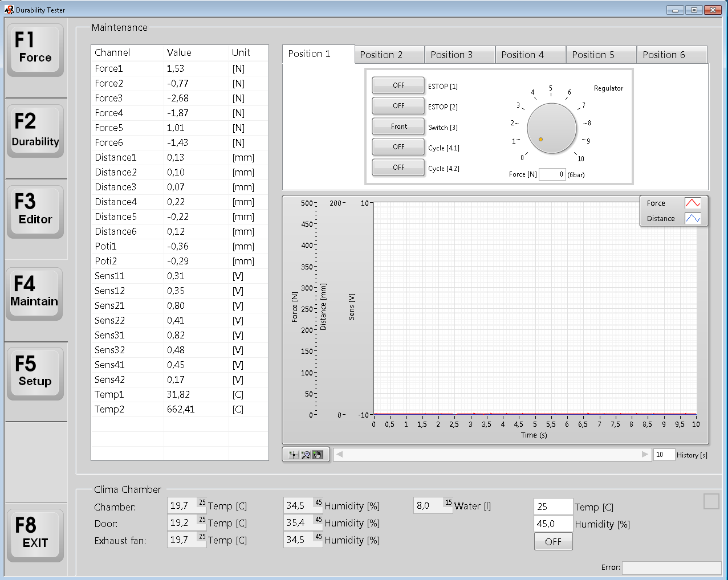
Task: Click the Force [N] regulator value field
Action: click(552, 174)
